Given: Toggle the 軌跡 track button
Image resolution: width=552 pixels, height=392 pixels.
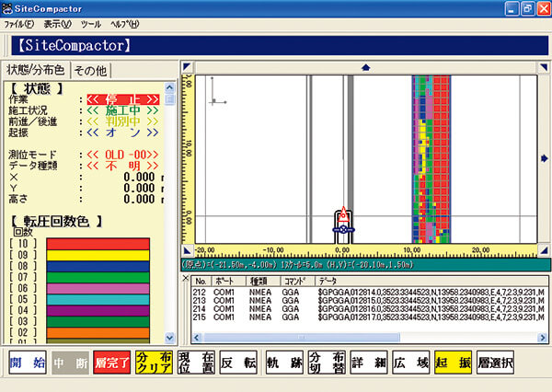Looking at the screenshot, I should pyautogui.click(x=284, y=363).
